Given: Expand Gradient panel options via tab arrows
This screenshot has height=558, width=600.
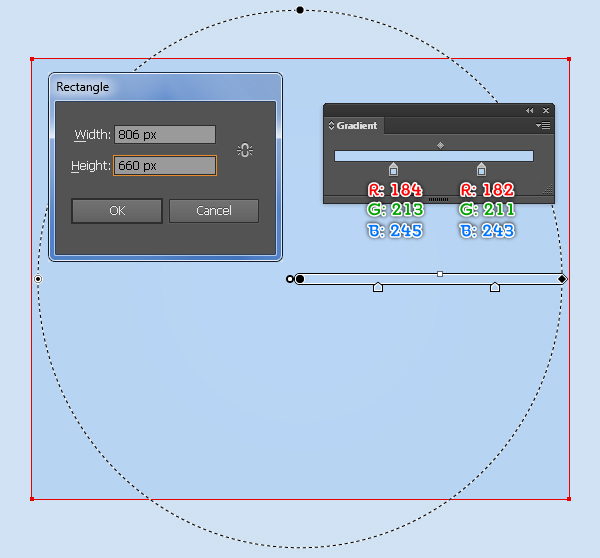Looking at the screenshot, I should [331, 125].
